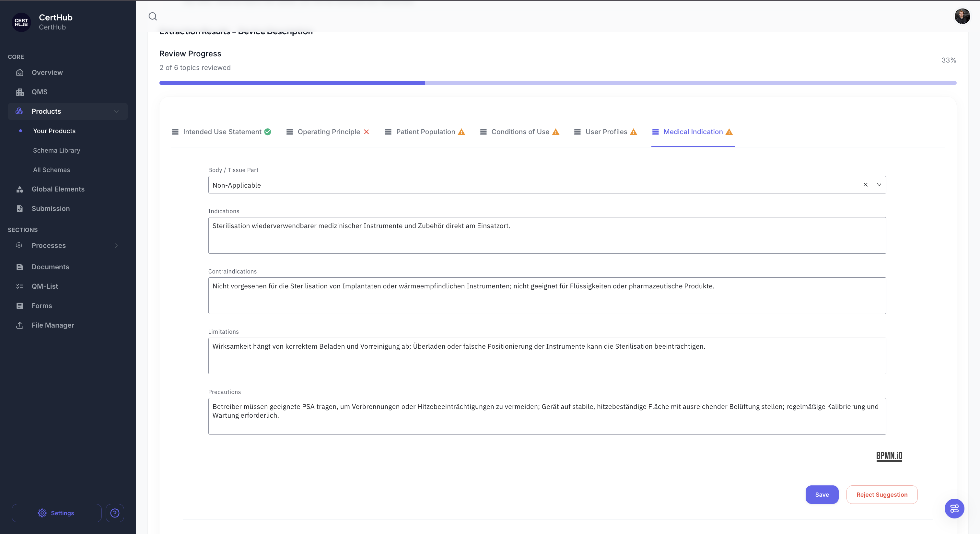Open the Body / Tissue Part dropdown
This screenshot has width=980, height=534.
pyautogui.click(x=879, y=185)
